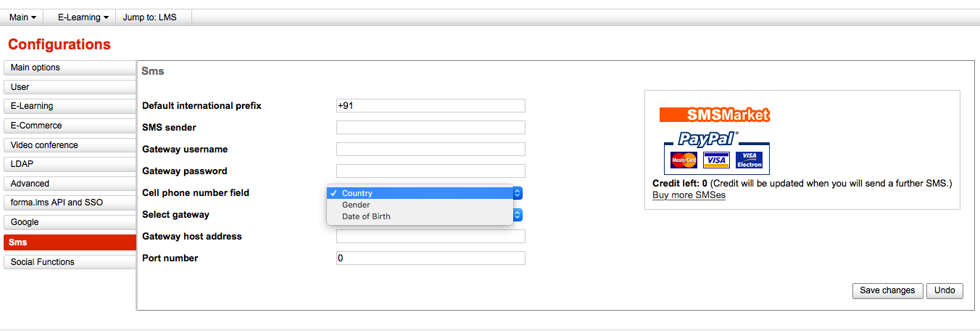This screenshot has height=331, width=980.
Task: Switch to the Main options tab
Action: pos(70,68)
